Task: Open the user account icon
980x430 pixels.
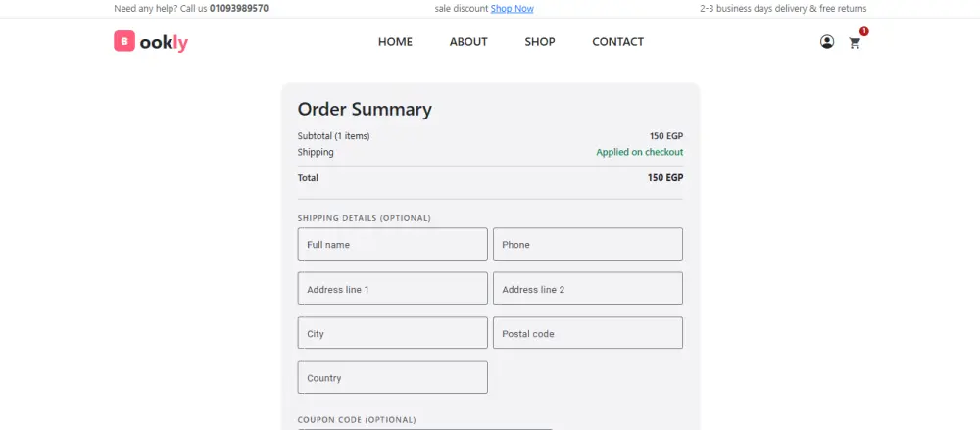Action: [x=827, y=42]
